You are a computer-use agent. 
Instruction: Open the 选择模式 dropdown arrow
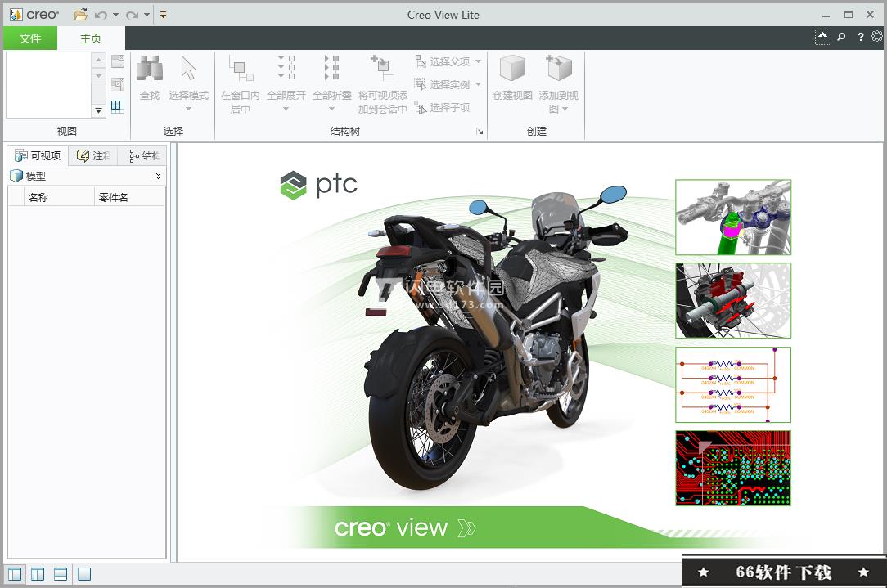188,109
